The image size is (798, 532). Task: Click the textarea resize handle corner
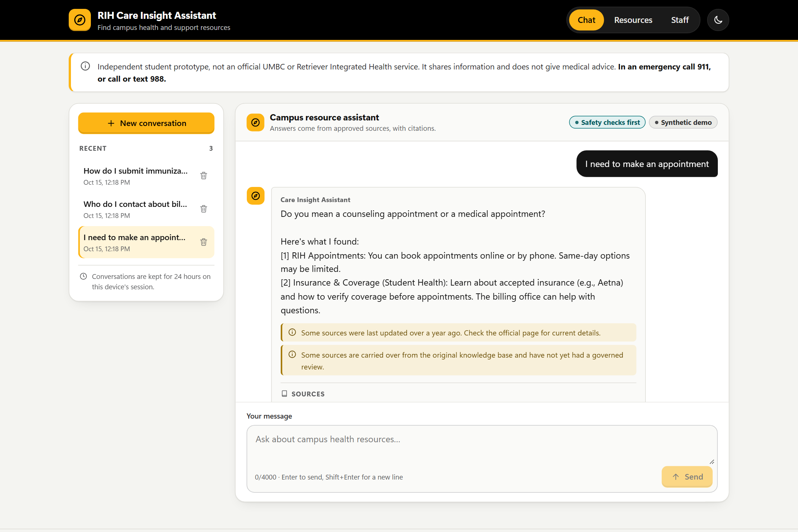(712, 461)
